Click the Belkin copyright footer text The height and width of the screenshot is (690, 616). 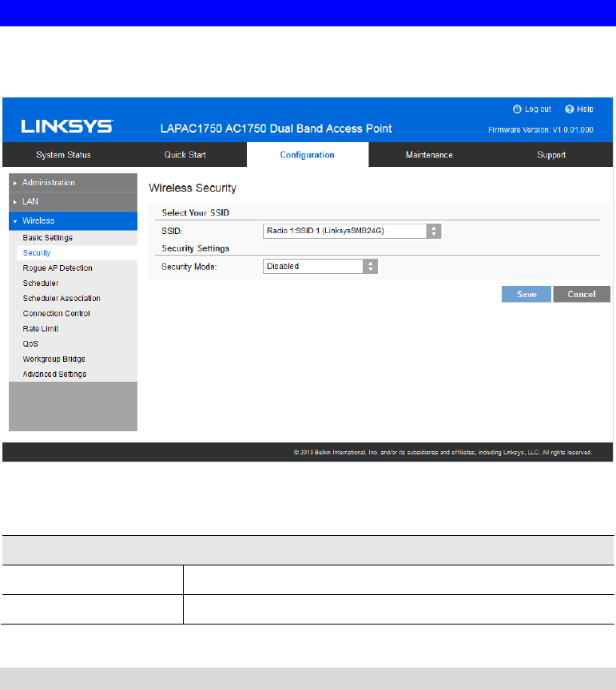coord(443,452)
